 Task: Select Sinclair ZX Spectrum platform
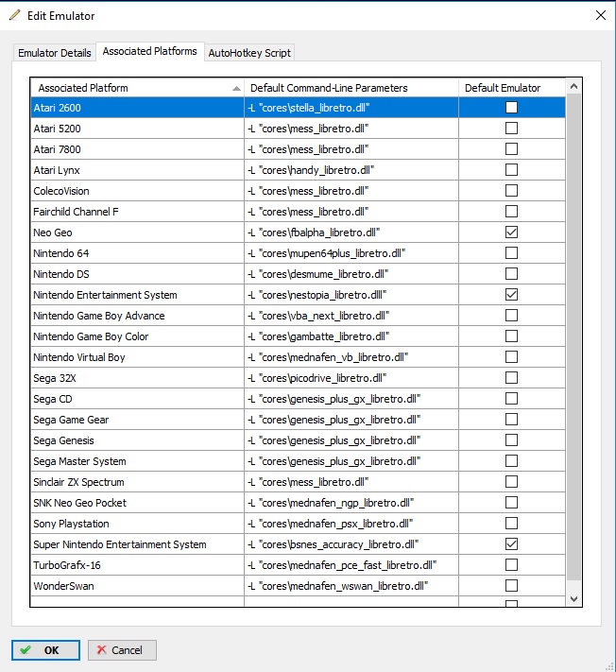137,482
